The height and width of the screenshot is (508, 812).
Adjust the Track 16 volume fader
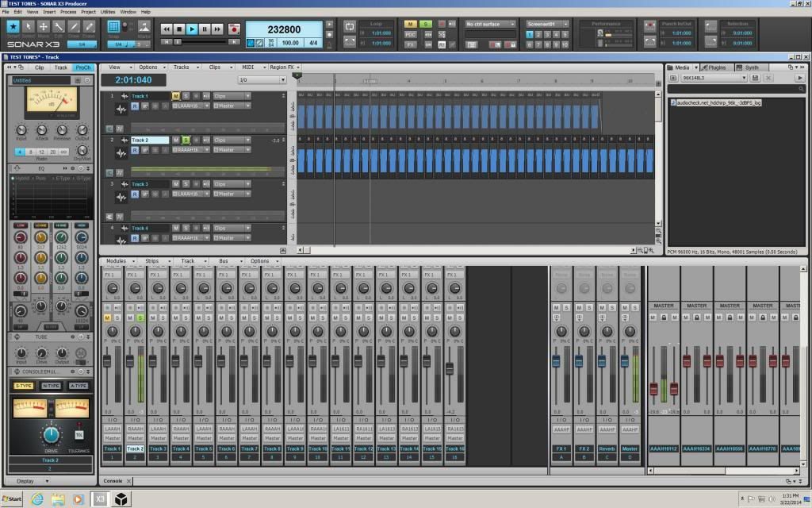(x=450, y=369)
